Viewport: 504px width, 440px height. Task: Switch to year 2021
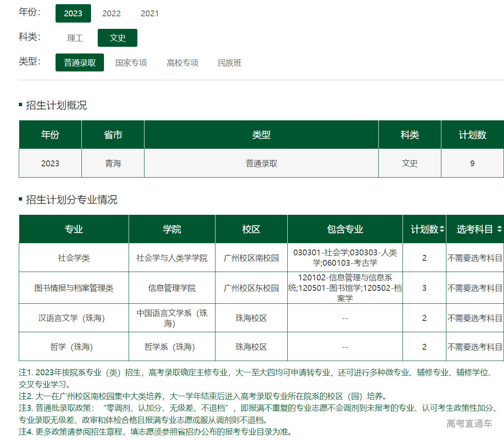click(x=149, y=13)
